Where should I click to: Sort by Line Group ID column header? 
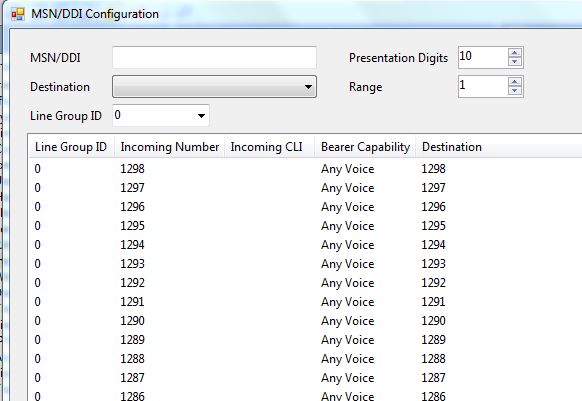[71, 147]
